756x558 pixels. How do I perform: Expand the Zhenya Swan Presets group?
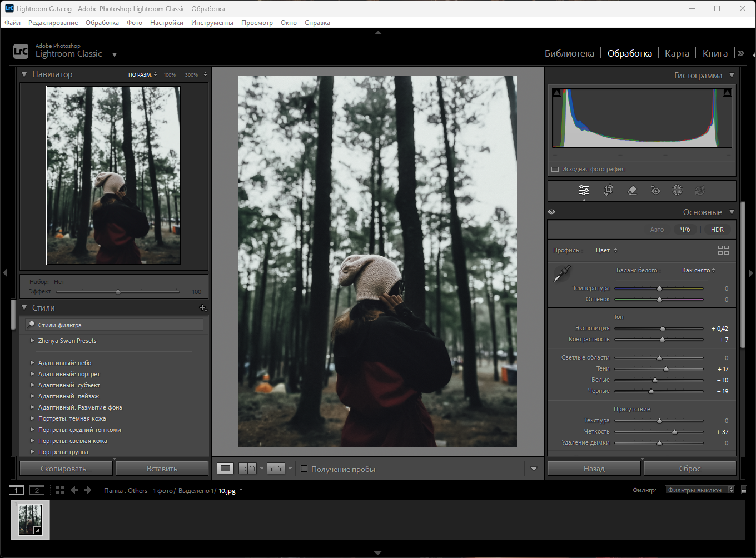click(x=32, y=341)
